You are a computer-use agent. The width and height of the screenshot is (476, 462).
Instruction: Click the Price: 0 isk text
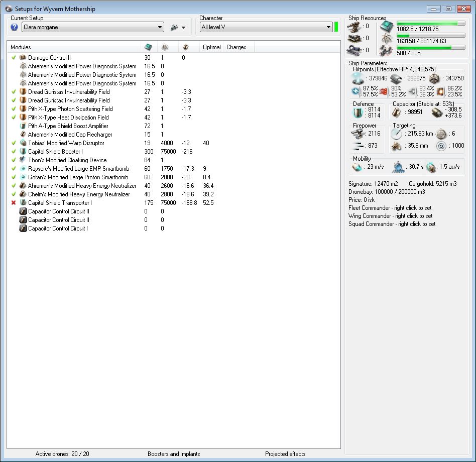tap(361, 200)
